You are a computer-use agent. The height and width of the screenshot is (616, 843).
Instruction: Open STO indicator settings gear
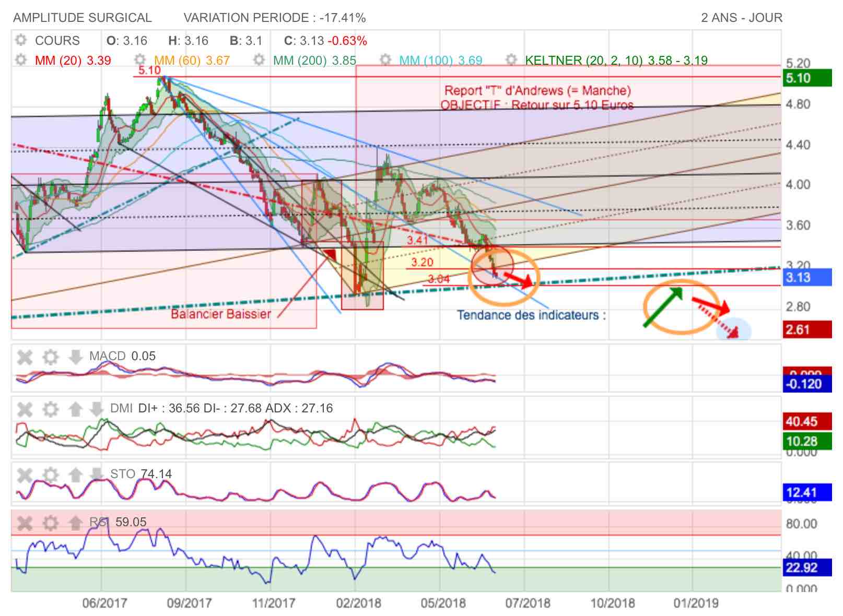(x=50, y=475)
